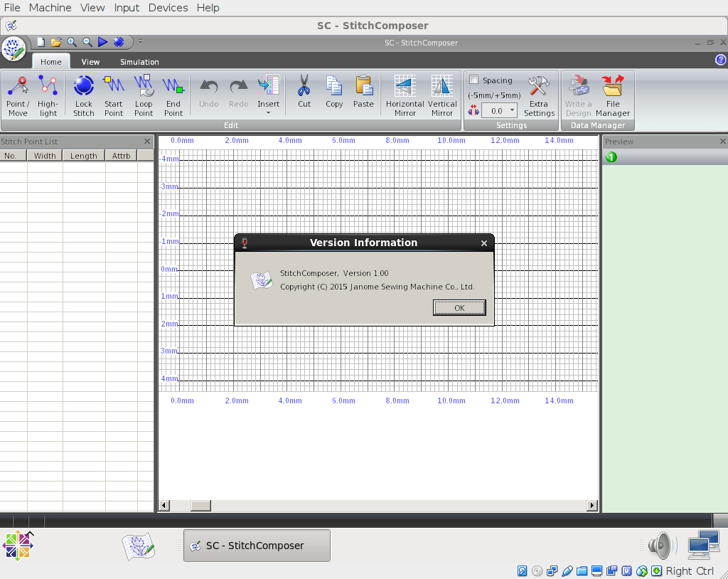This screenshot has width=728, height=579.
Task: Click the Attrb column header
Action: [x=121, y=156]
